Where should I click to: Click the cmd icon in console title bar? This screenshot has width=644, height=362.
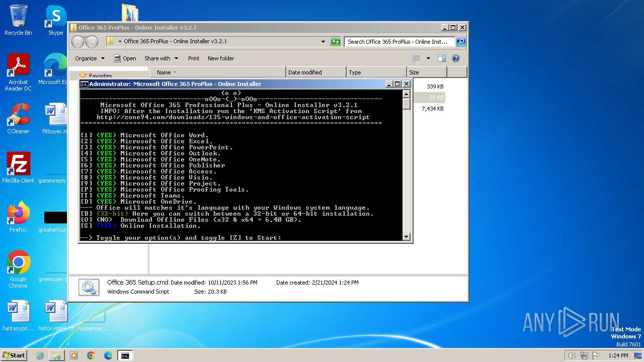pyautogui.click(x=85, y=84)
